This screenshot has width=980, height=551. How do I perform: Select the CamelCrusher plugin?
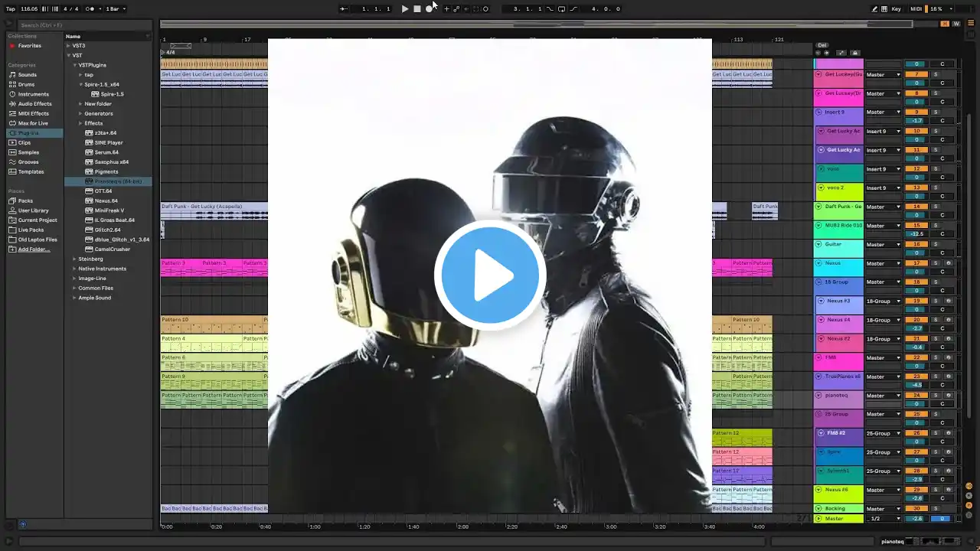(x=112, y=249)
